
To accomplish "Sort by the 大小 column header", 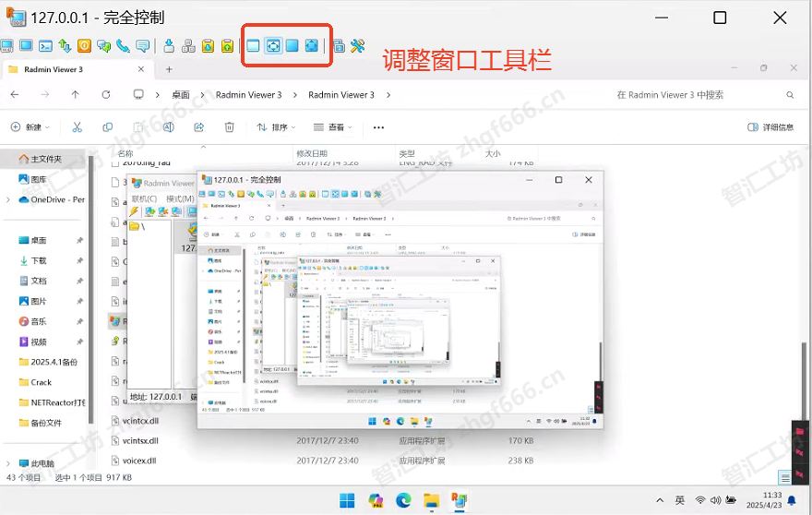I will (493, 153).
